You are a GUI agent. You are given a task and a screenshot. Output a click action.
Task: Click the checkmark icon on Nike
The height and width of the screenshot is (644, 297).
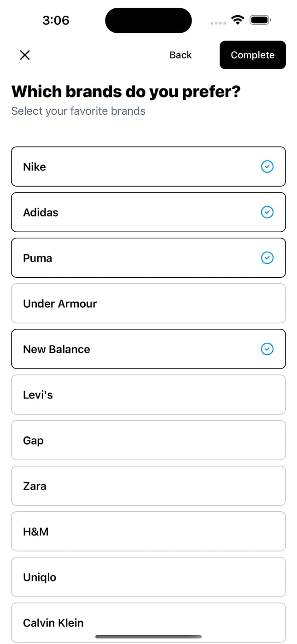(267, 166)
